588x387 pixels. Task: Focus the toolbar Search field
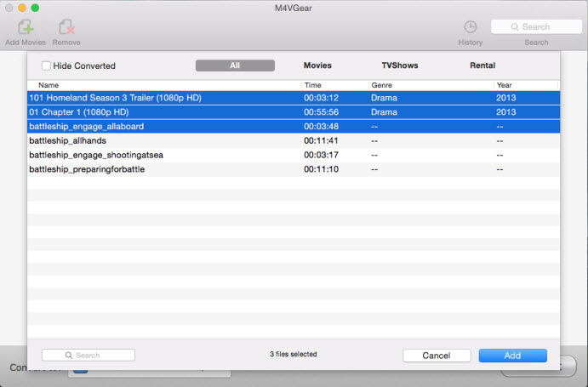pos(536,27)
